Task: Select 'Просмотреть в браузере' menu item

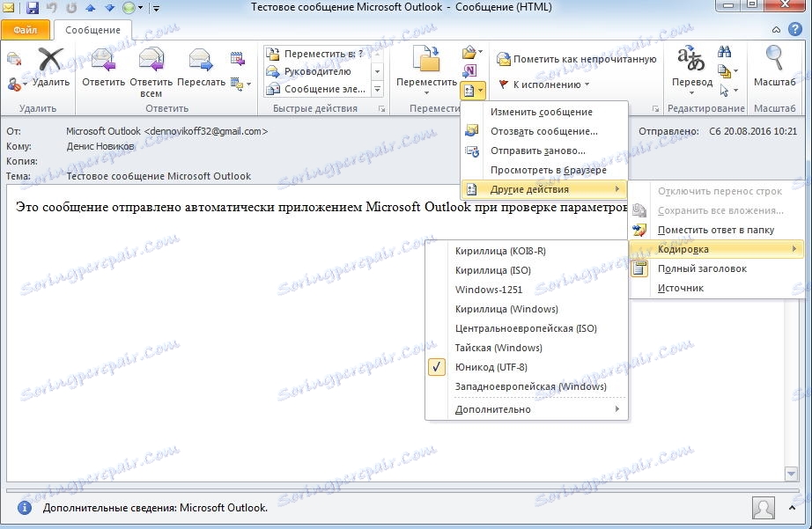Action: tap(543, 170)
